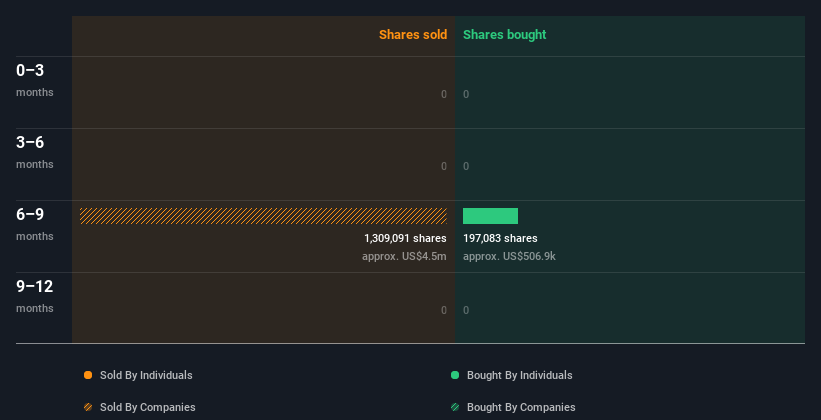Viewport: 821px width, 420px height.
Task: Click the green Bought By Individuals legend dot
Action: coord(455,375)
